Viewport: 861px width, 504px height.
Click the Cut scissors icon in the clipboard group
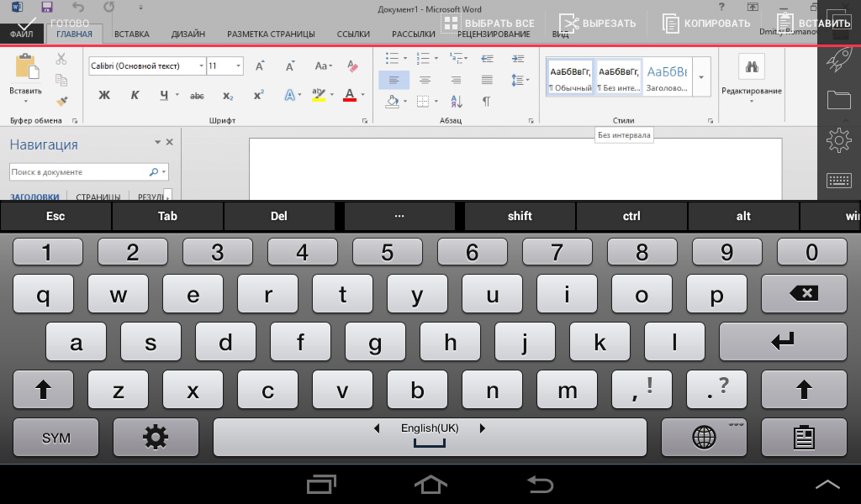61,60
